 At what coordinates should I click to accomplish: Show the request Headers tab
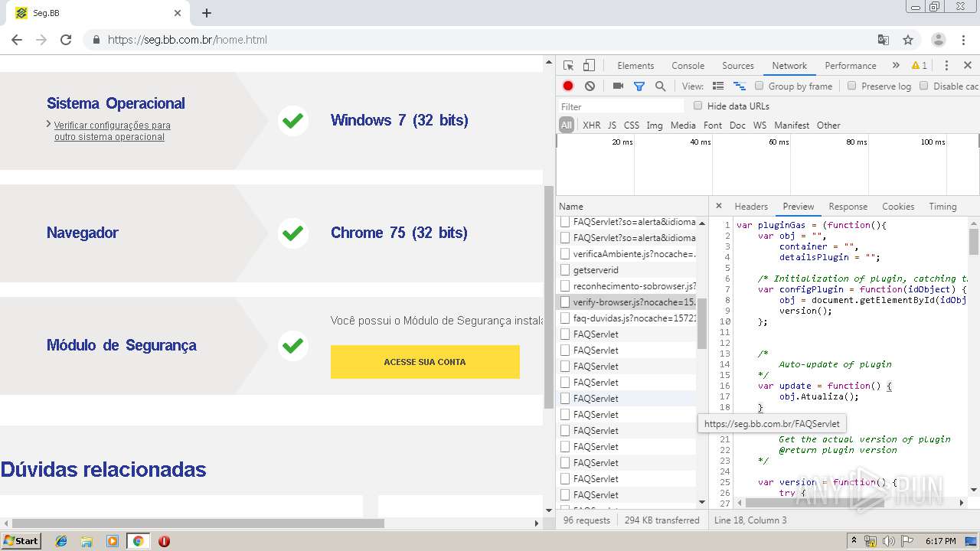pyautogui.click(x=751, y=207)
